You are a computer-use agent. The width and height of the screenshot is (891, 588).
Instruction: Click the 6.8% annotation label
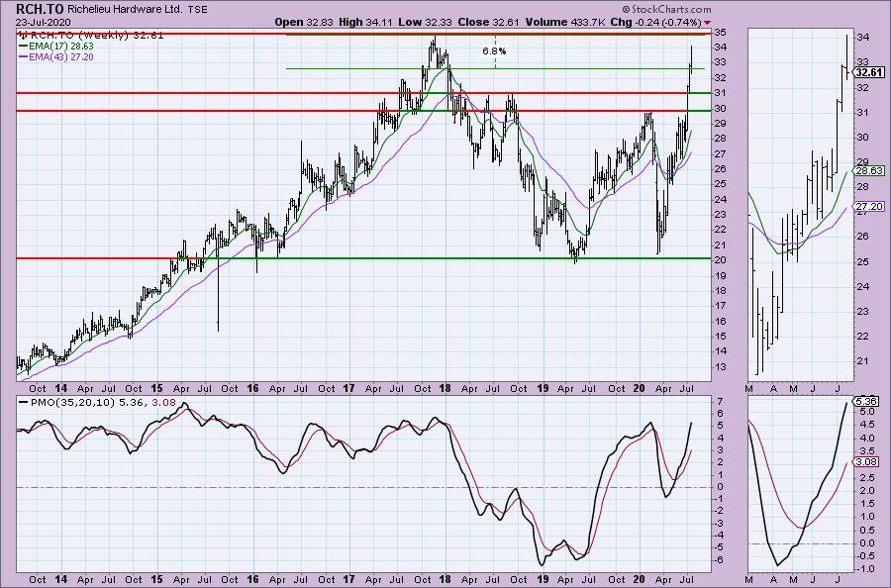point(494,51)
